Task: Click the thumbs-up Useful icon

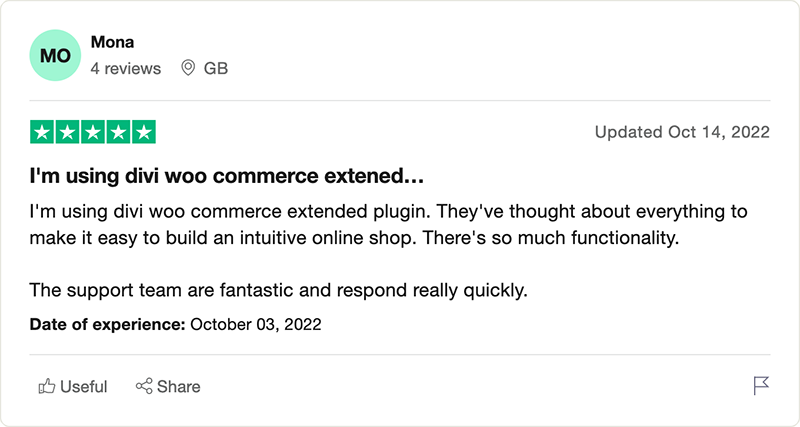Action: click(x=46, y=386)
